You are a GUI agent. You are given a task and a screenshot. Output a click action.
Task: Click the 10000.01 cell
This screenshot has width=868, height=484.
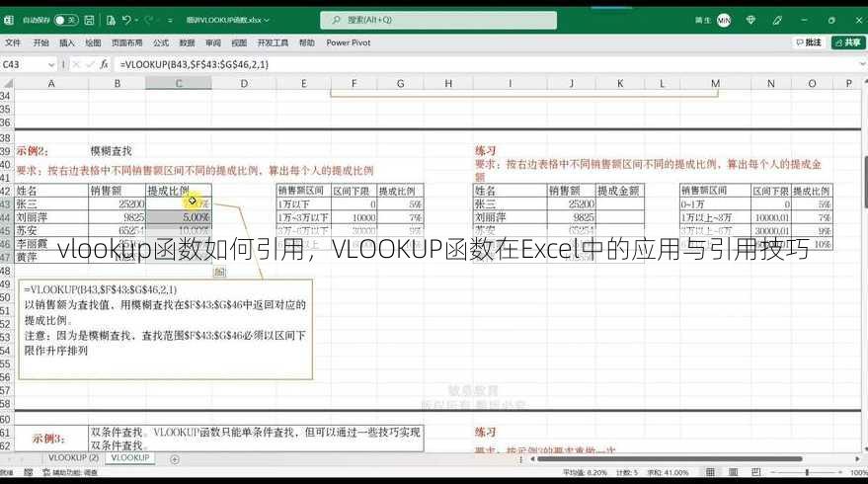tap(770, 217)
